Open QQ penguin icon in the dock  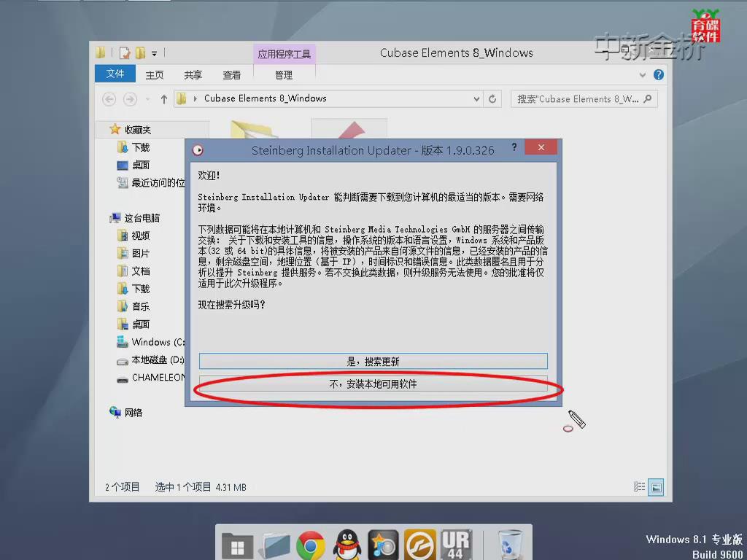347,545
